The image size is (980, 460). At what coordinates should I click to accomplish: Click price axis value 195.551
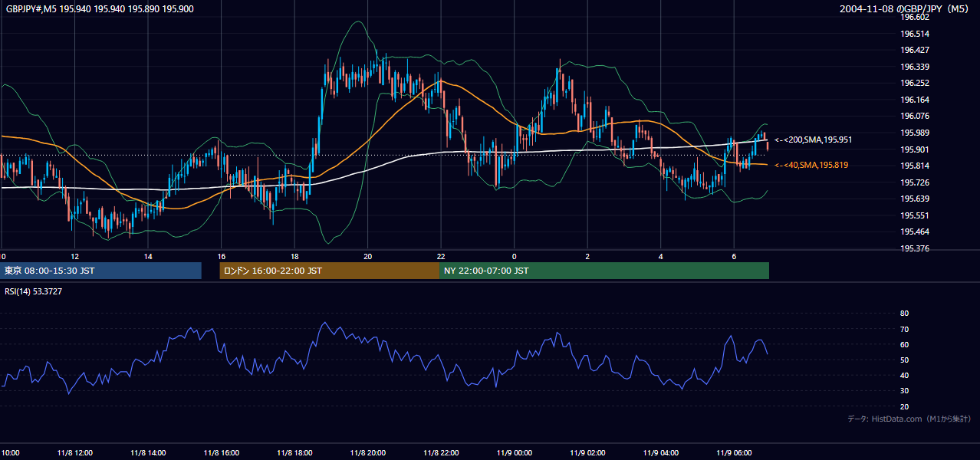[915, 215]
